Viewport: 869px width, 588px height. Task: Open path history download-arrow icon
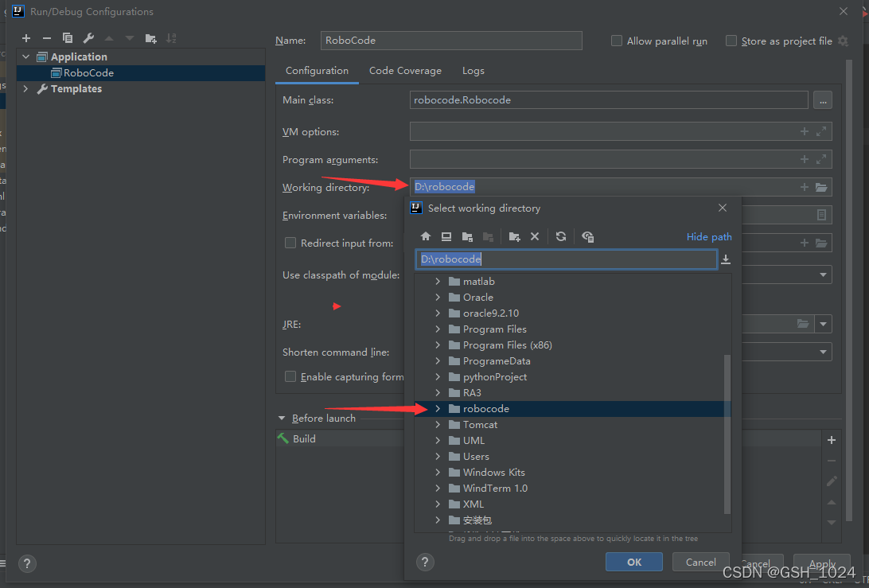726,259
